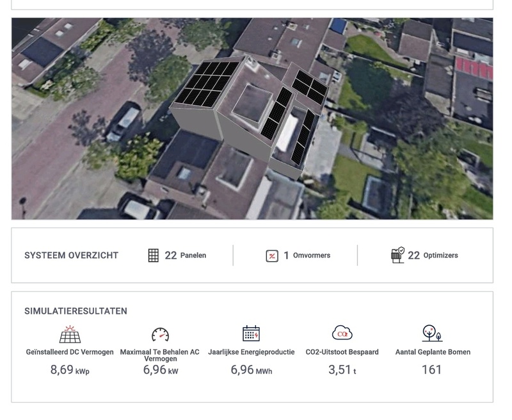Viewport: 512px width, 420px height.
Task: Select the 8,69 kWp value
Action: coord(68,369)
